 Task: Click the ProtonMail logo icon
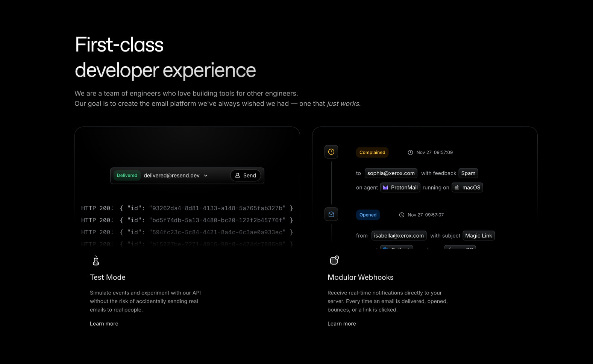385,188
